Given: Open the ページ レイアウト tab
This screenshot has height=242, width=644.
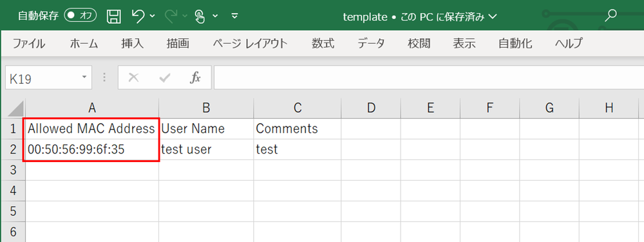Looking at the screenshot, I should [x=250, y=44].
